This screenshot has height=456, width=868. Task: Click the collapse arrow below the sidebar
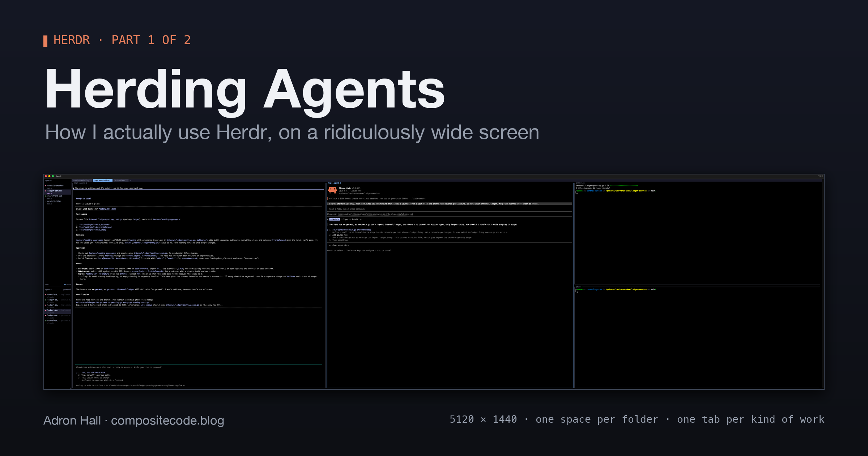click(70, 388)
